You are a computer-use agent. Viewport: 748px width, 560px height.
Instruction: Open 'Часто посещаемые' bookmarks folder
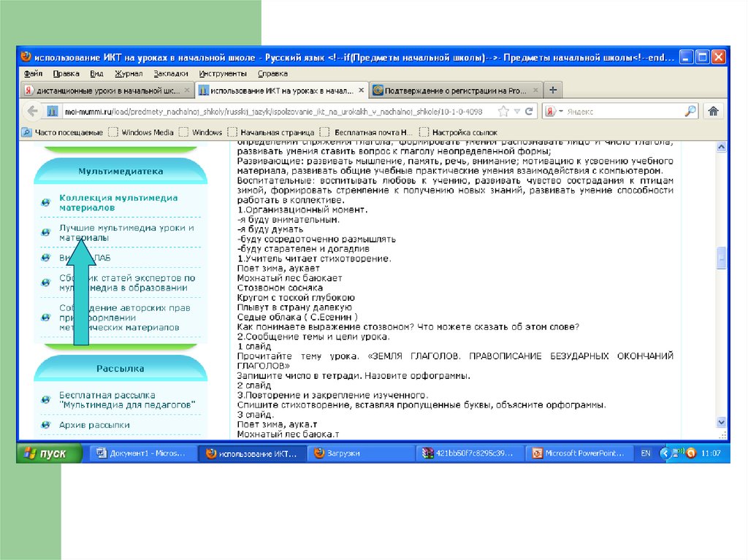tap(63, 132)
